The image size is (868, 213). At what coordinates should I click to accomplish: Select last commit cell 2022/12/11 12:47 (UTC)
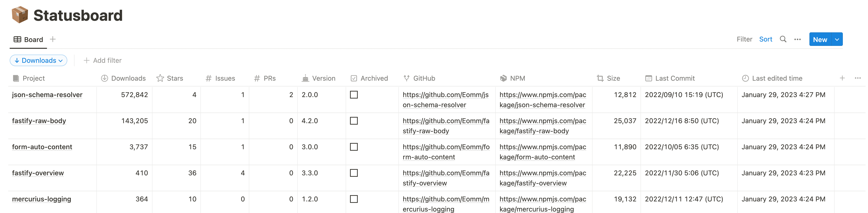[x=689, y=202]
